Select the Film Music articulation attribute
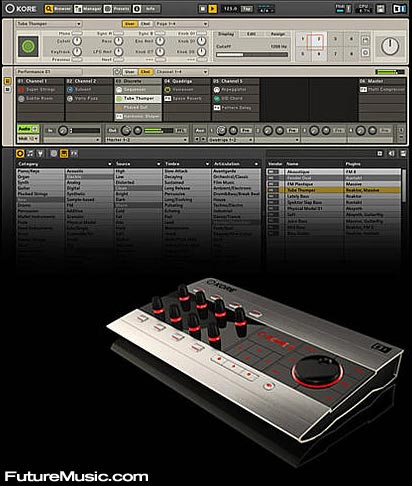The width and height of the screenshot is (412, 486). 236,182
